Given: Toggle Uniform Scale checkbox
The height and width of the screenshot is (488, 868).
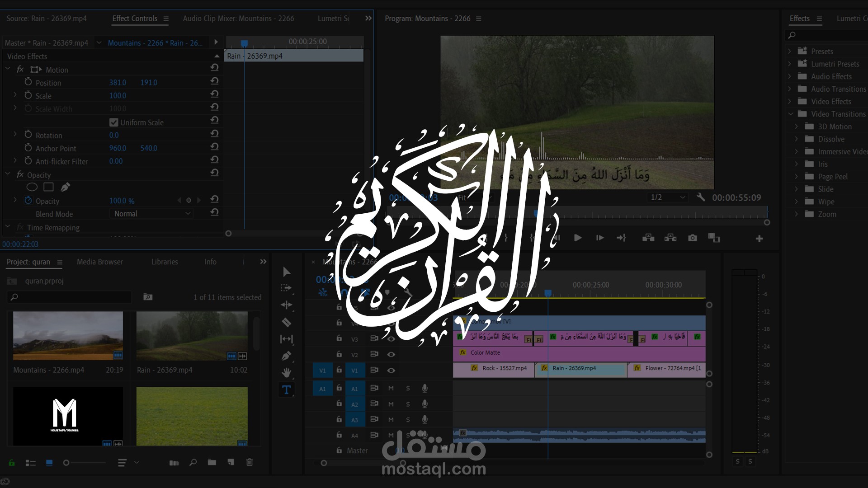Looking at the screenshot, I should click(114, 122).
